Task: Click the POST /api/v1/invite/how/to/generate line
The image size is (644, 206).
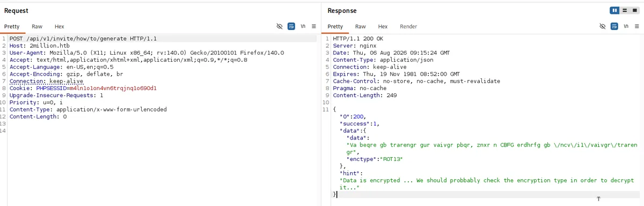Action: tap(83, 39)
